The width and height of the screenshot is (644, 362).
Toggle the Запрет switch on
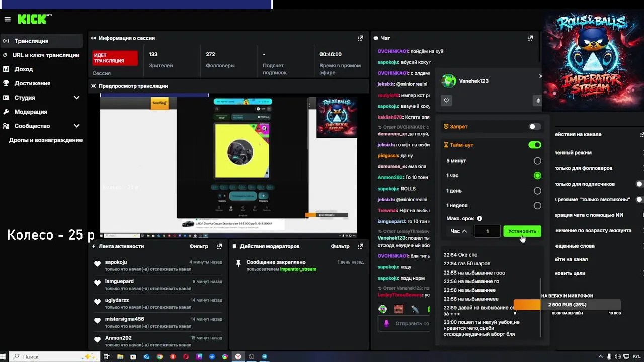535,127
